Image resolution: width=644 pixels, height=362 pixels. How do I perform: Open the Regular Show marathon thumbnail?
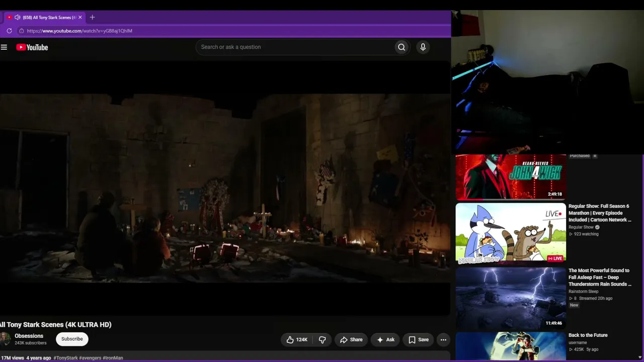(511, 234)
